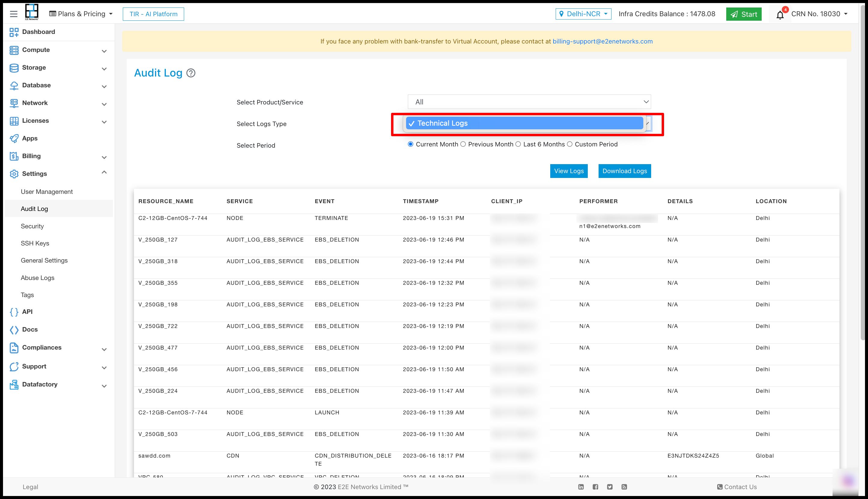The image size is (868, 499).
Task: Click the sawdd.com resource name cell
Action: click(154, 456)
